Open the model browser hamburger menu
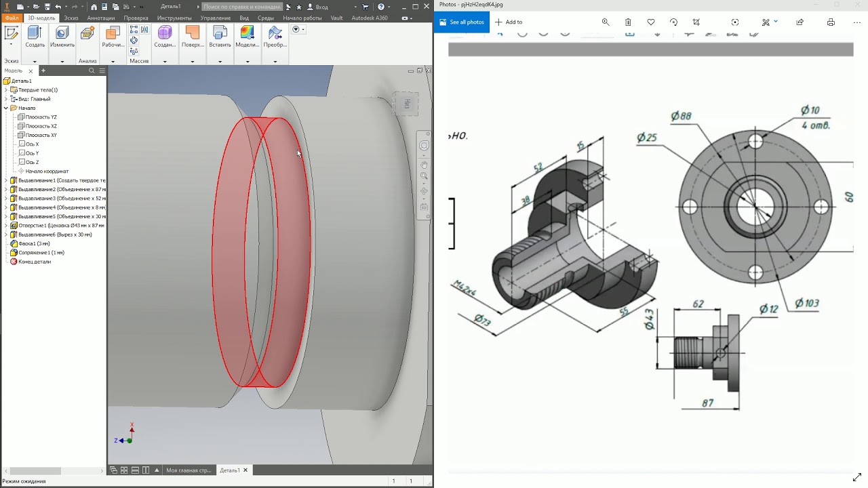 click(x=102, y=70)
